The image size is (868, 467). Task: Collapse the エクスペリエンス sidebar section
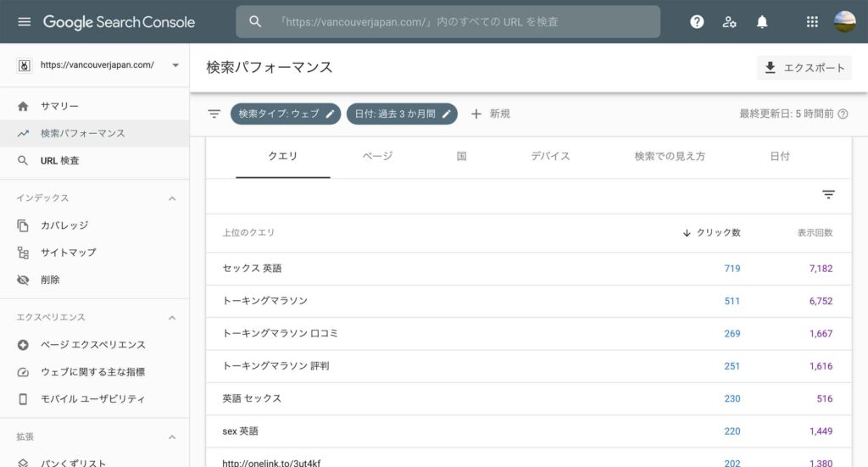172,318
